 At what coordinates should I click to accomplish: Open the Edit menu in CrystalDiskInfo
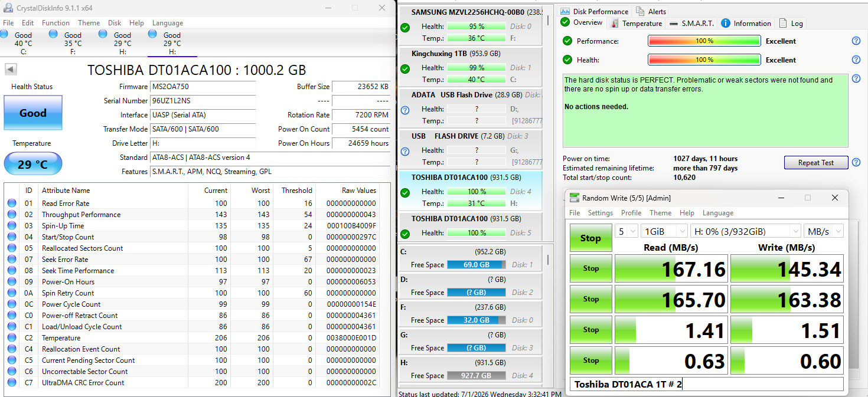28,23
